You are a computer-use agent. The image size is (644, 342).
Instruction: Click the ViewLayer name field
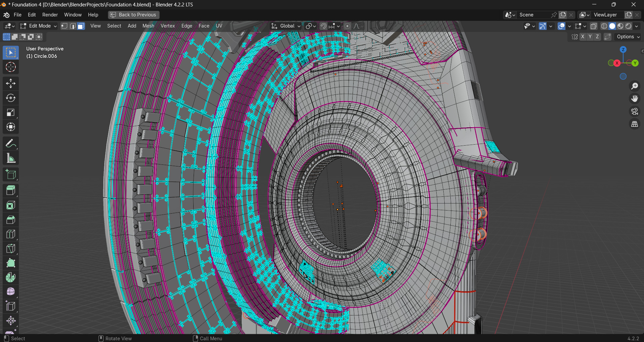(608, 15)
